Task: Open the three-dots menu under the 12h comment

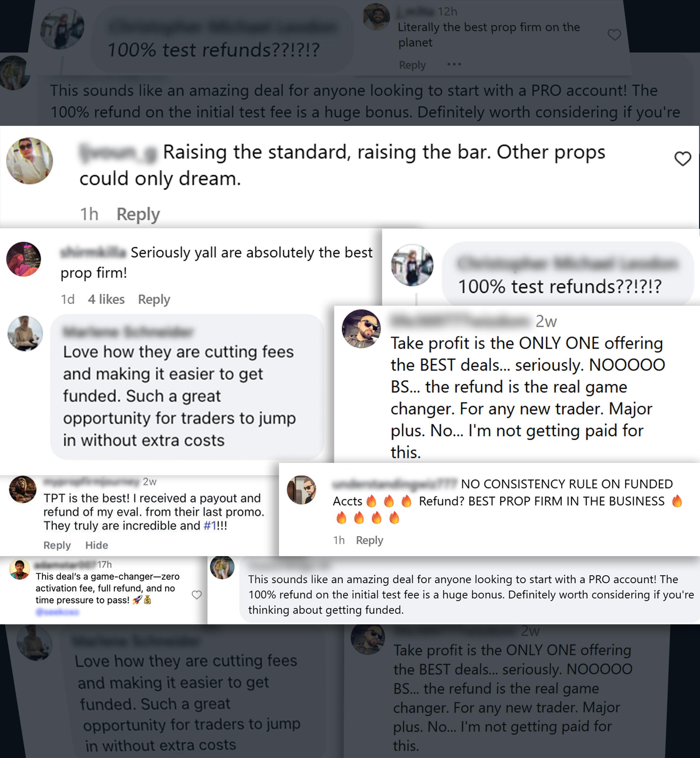Action: [x=454, y=65]
